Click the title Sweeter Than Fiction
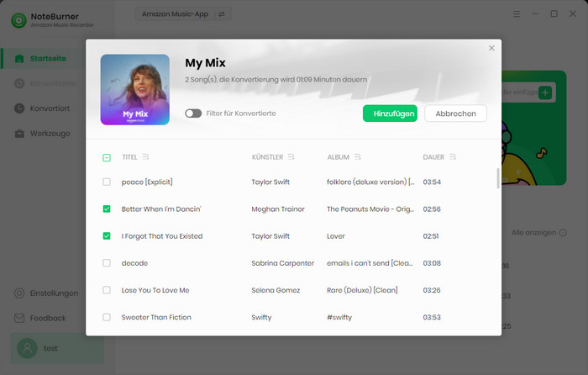Screen dimensions: 588x375 click(x=156, y=317)
